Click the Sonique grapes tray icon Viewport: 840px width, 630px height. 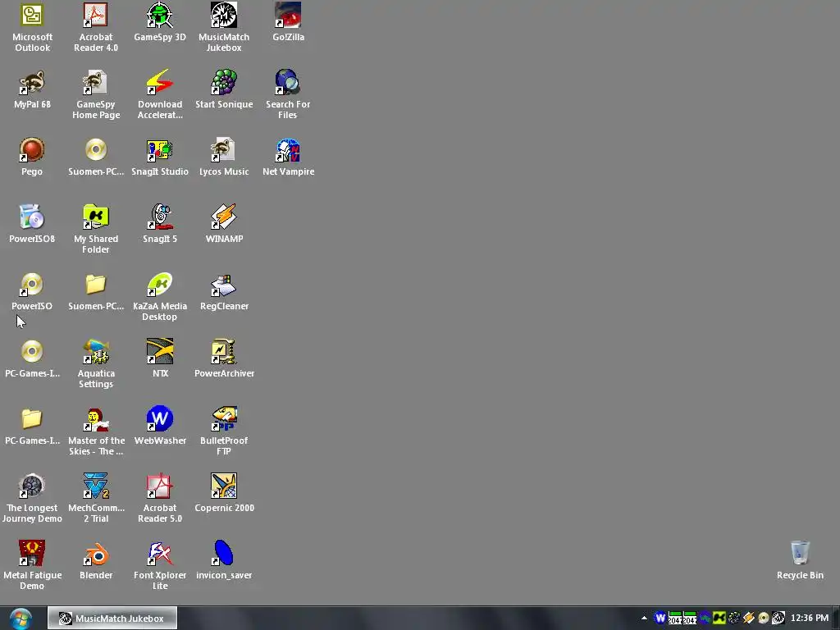(734, 619)
